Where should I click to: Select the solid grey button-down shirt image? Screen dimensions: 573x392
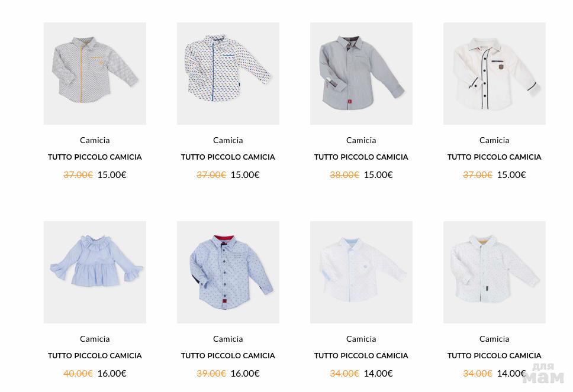click(x=361, y=73)
